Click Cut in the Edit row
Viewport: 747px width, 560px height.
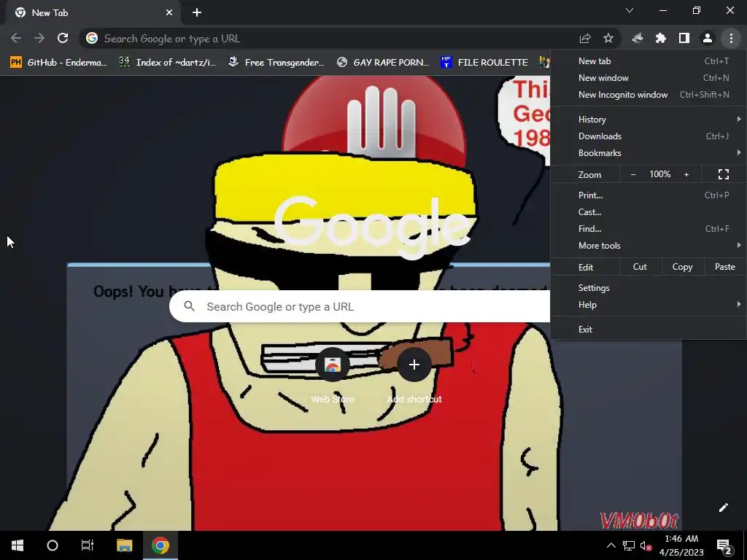[x=640, y=267]
